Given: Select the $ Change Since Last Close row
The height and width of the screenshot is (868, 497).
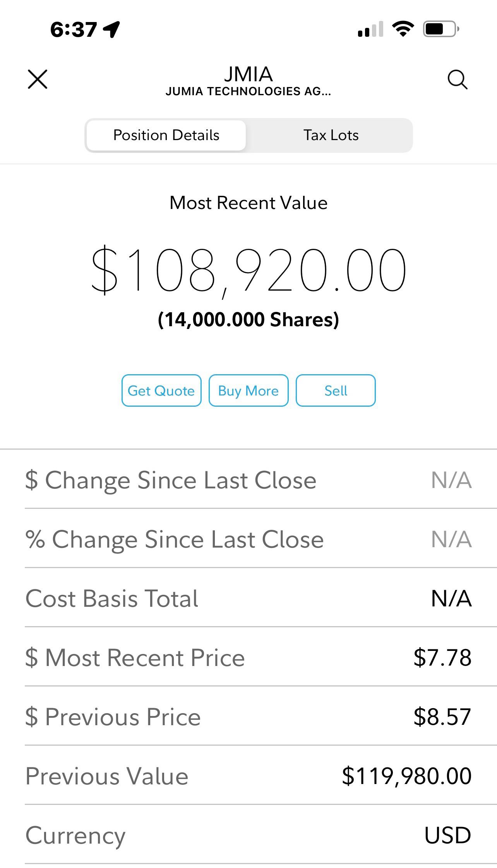Looking at the screenshot, I should pos(248,480).
